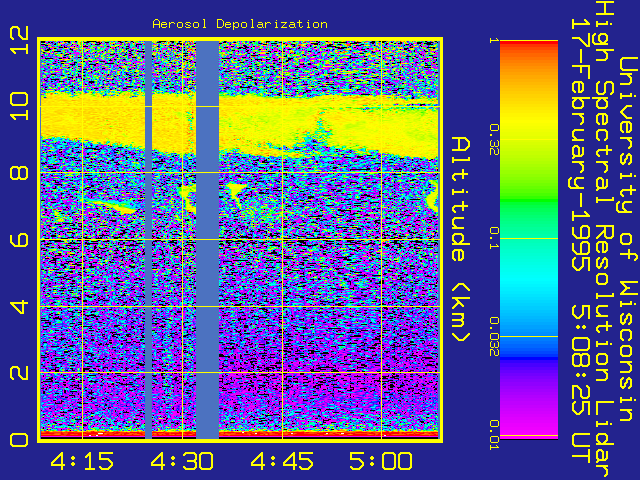
Task: Select the 8 km altitude axis label
Action: tap(19, 172)
